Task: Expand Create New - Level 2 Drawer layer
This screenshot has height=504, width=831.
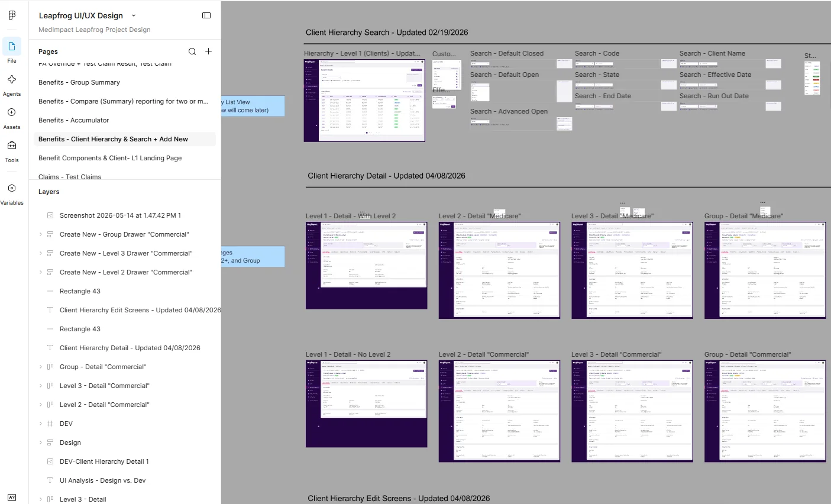Action: (41, 272)
